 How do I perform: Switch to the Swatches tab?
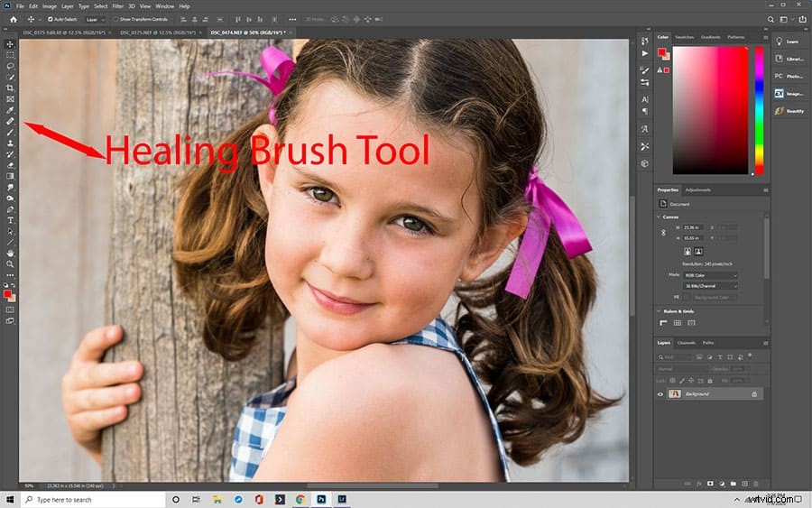click(x=684, y=37)
